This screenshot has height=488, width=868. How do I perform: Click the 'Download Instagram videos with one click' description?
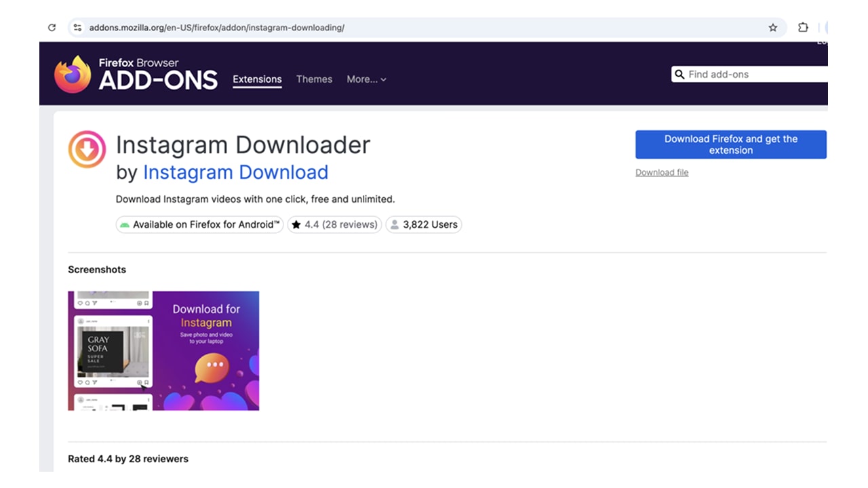tap(255, 199)
